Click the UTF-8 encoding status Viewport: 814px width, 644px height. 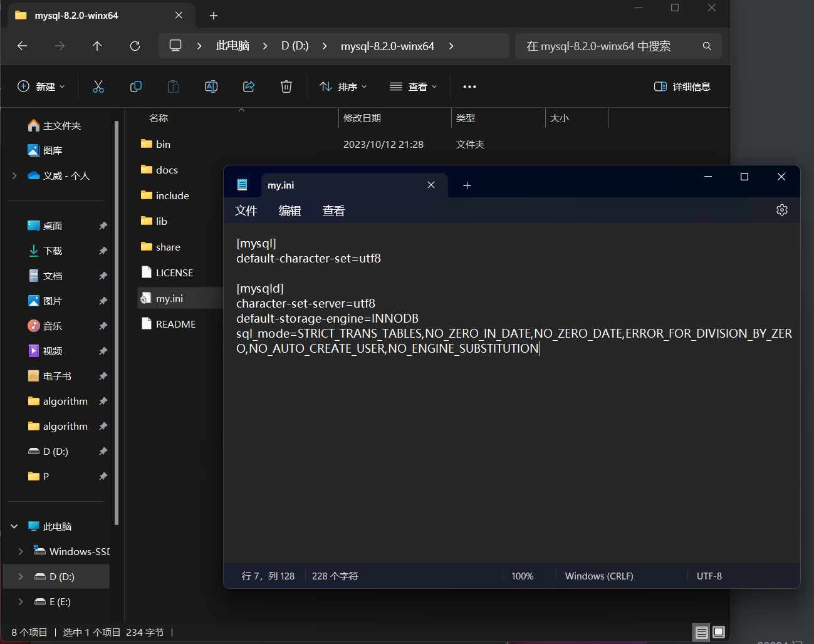click(709, 576)
